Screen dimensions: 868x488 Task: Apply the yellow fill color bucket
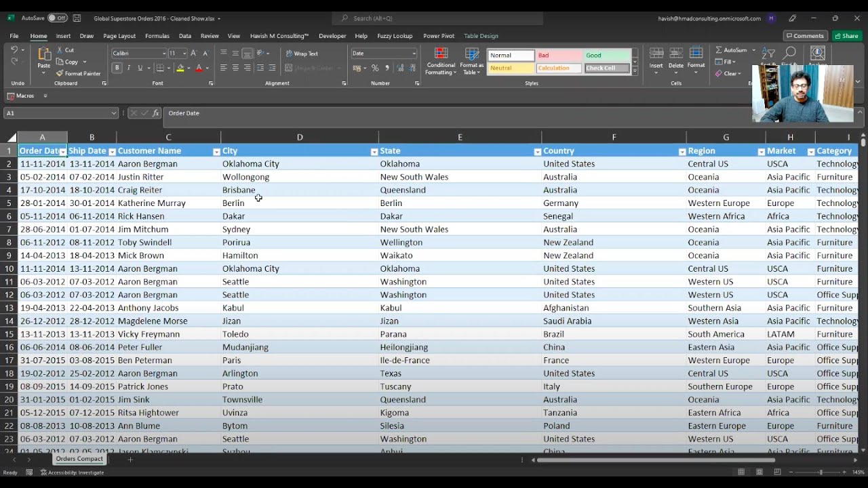pos(180,68)
